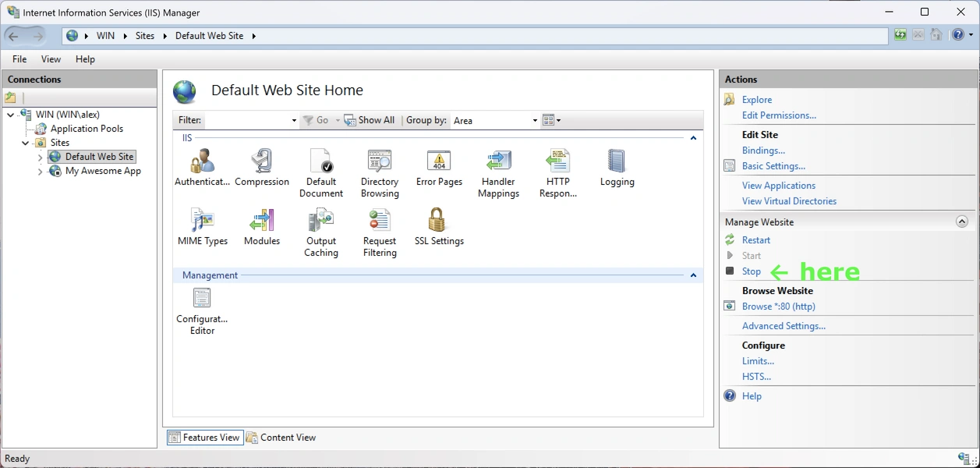Click the status bar network icon

click(x=964, y=458)
